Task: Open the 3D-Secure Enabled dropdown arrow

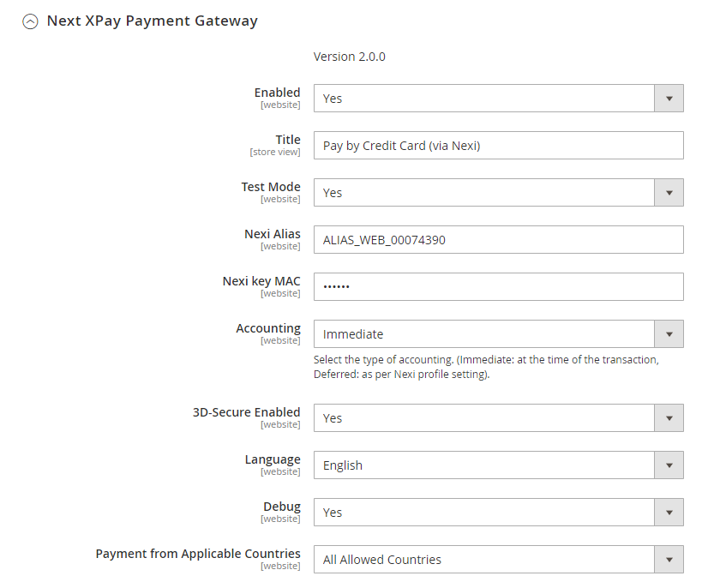Action: click(x=669, y=418)
